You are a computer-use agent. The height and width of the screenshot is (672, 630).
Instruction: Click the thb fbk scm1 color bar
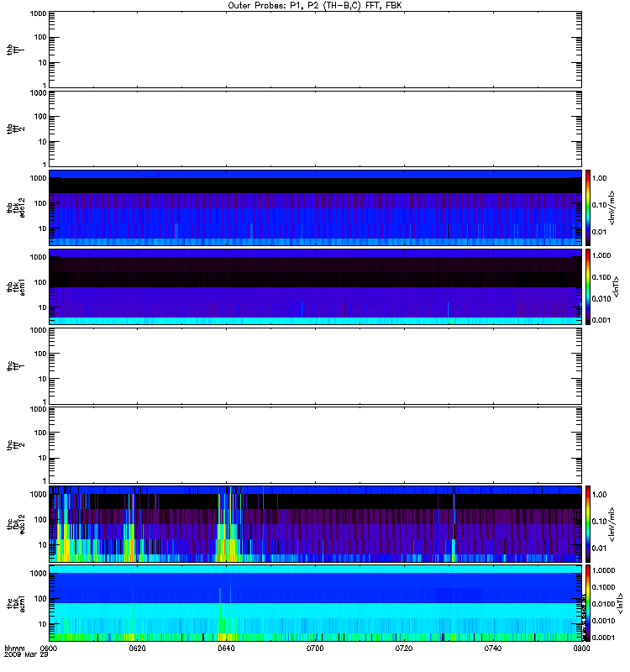(588, 286)
